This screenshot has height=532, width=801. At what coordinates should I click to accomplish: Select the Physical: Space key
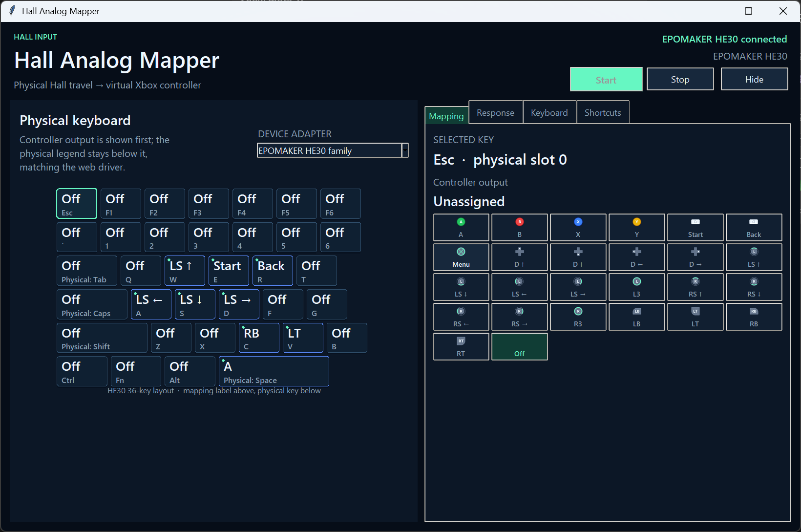pyautogui.click(x=274, y=371)
